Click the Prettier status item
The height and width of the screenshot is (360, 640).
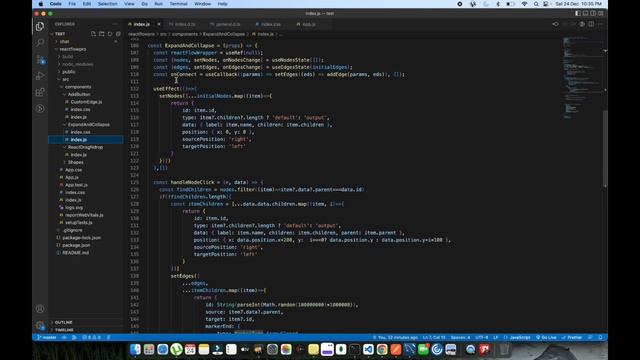(572, 338)
